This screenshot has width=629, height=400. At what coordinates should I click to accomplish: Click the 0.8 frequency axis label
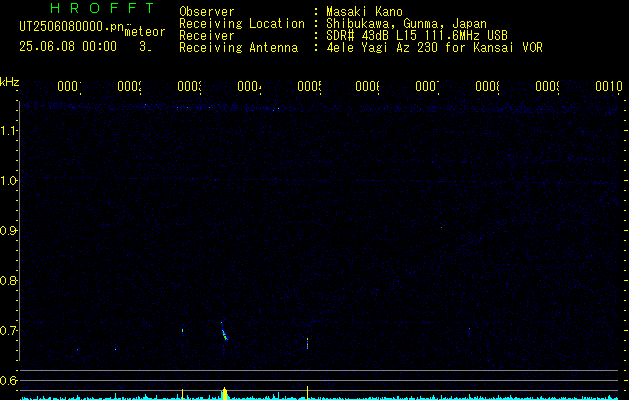(x=9, y=280)
